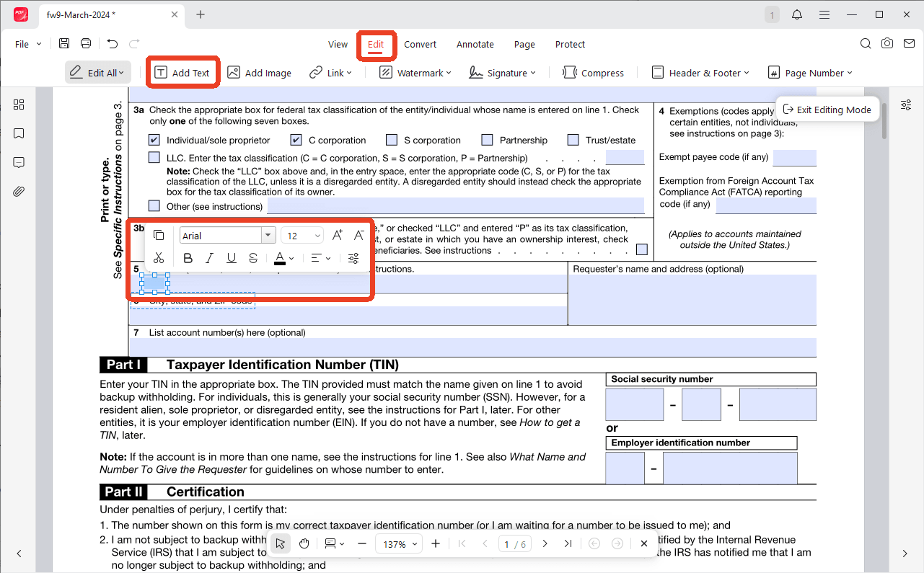
Task: Switch to the Edit tab
Action: click(x=376, y=44)
